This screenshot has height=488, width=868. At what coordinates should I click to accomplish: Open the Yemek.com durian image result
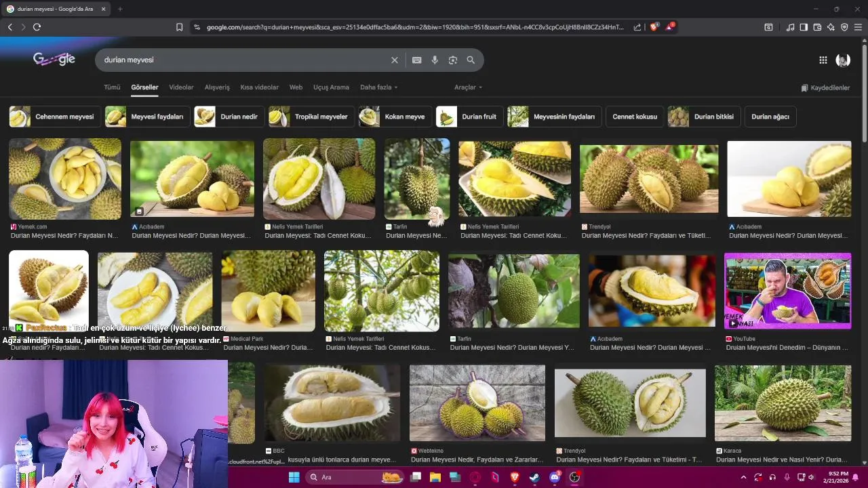click(x=65, y=179)
